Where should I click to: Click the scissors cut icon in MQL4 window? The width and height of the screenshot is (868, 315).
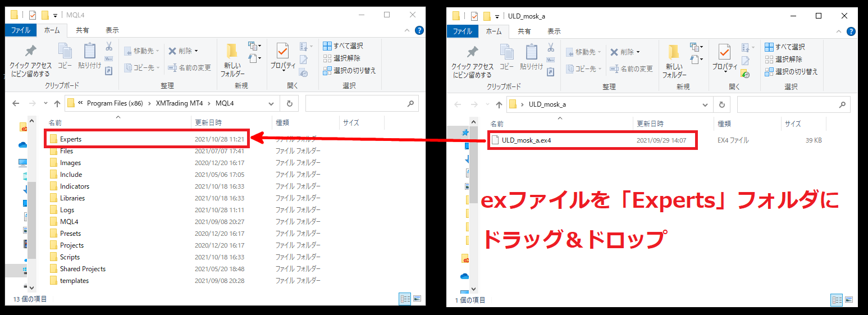(109, 46)
